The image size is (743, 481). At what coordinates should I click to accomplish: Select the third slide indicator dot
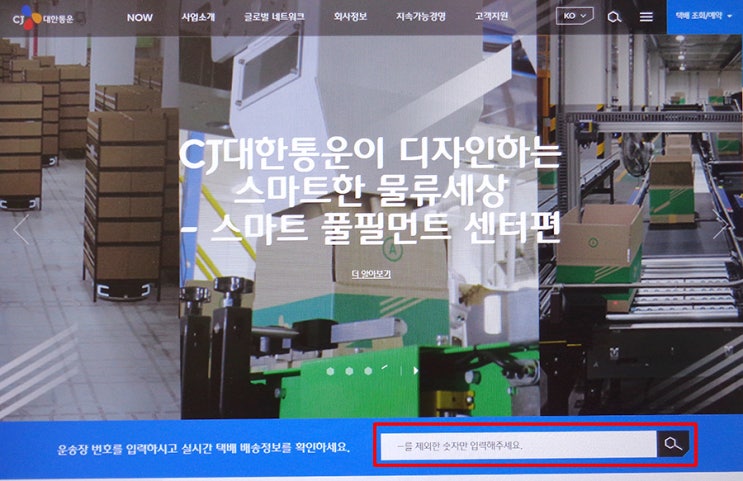[368, 371]
